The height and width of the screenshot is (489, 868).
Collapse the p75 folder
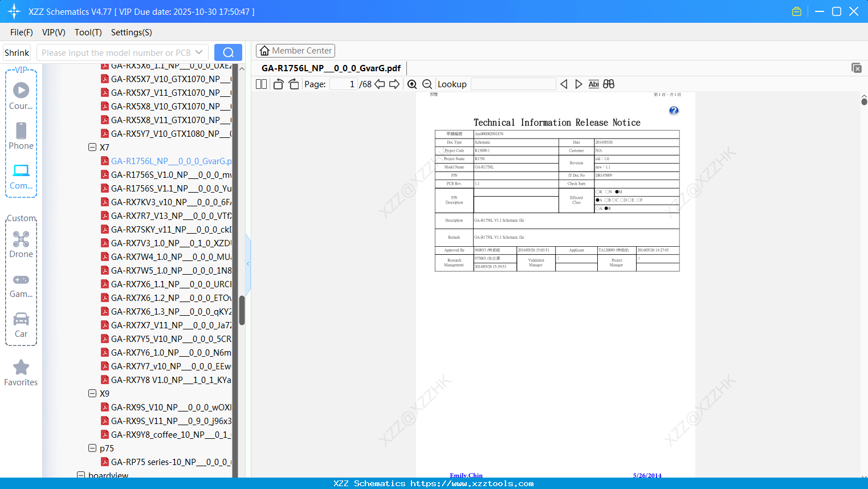tap(92, 448)
